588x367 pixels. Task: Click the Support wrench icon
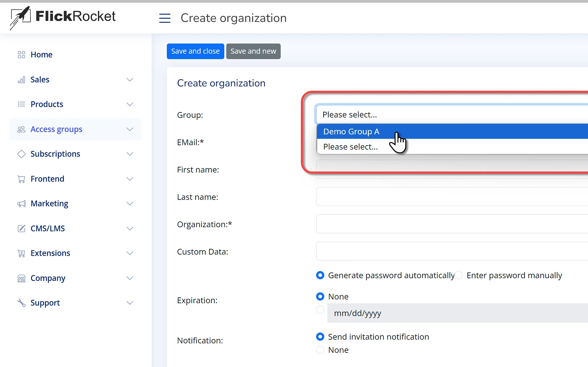click(21, 303)
